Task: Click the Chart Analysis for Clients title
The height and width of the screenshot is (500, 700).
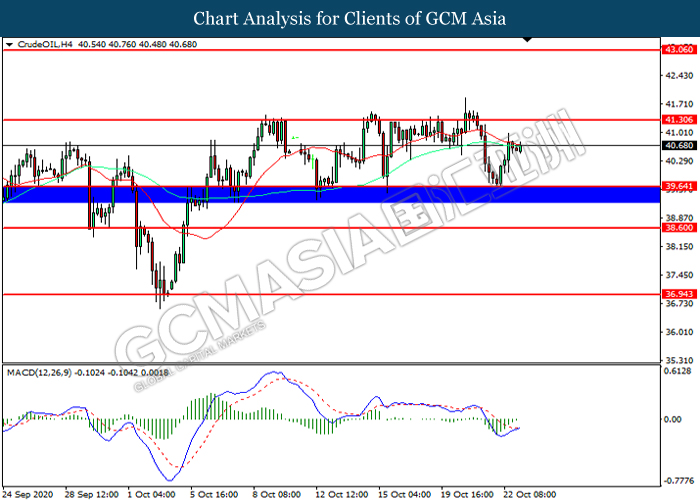Action: tap(350, 19)
